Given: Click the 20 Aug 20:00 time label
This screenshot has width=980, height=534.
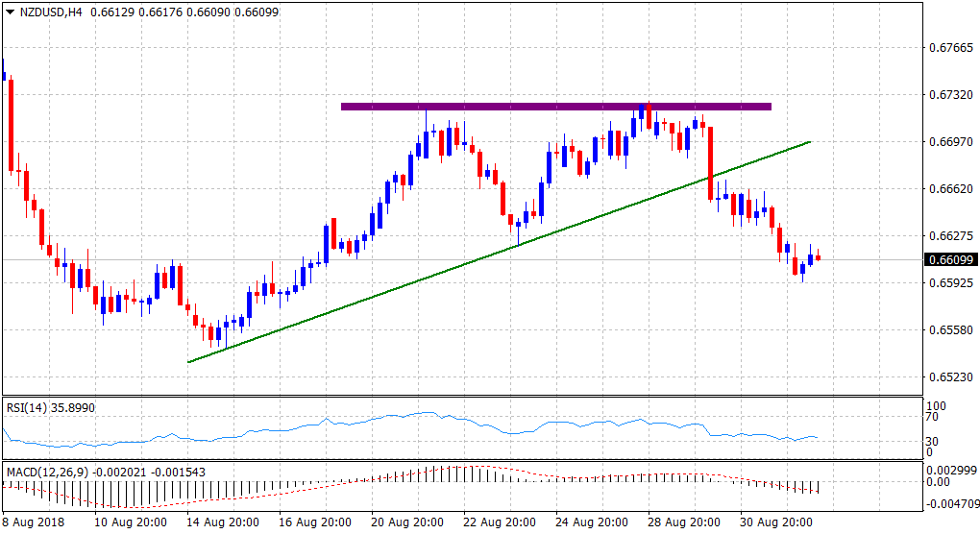Looking at the screenshot, I should pos(406,522).
